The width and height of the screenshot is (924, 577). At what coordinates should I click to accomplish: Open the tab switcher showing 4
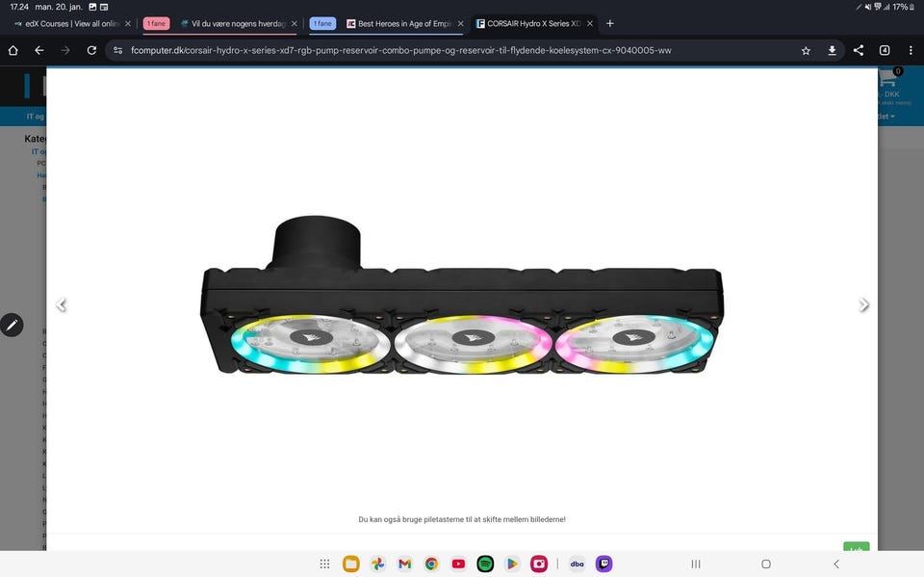tap(885, 51)
